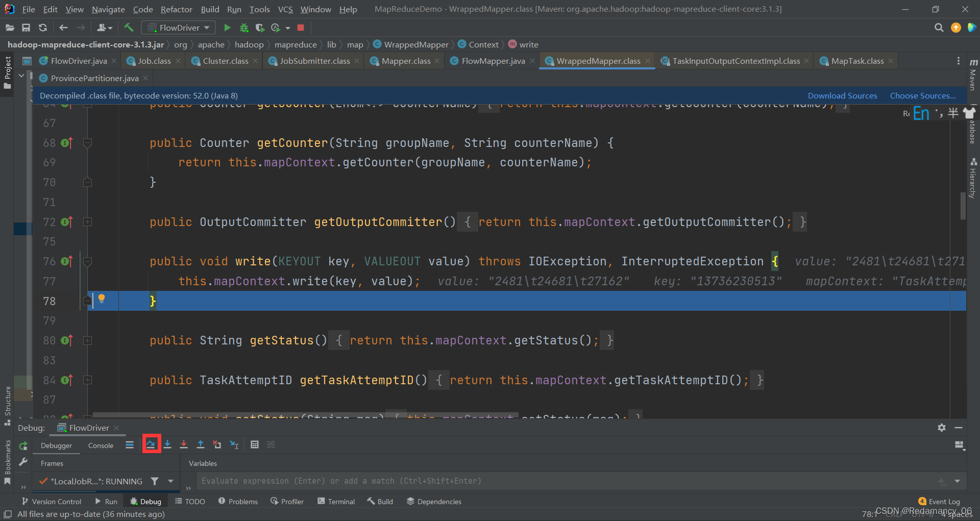Toggle the Hierarchy tool window
This screenshot has width=980, height=521.
coord(973,178)
